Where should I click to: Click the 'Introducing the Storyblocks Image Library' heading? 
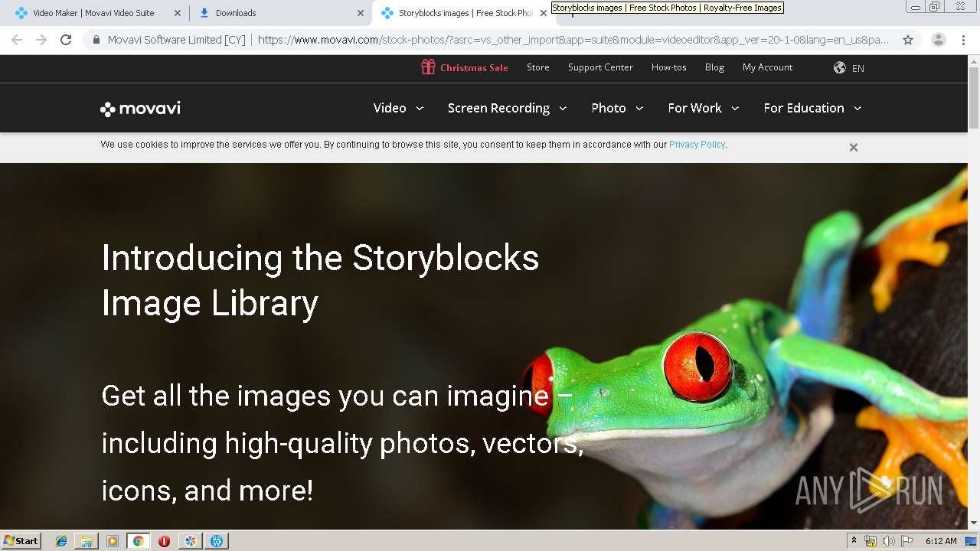(320, 281)
